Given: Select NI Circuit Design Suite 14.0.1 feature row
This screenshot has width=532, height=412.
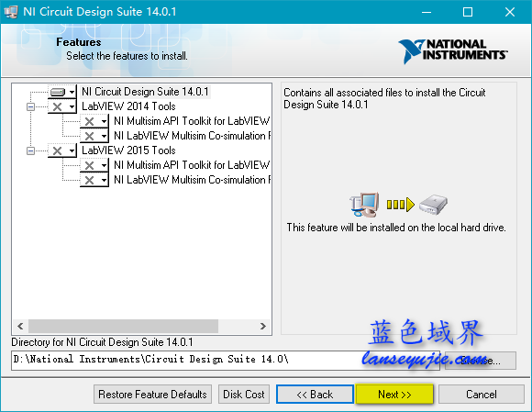Looking at the screenshot, I should click(145, 92).
